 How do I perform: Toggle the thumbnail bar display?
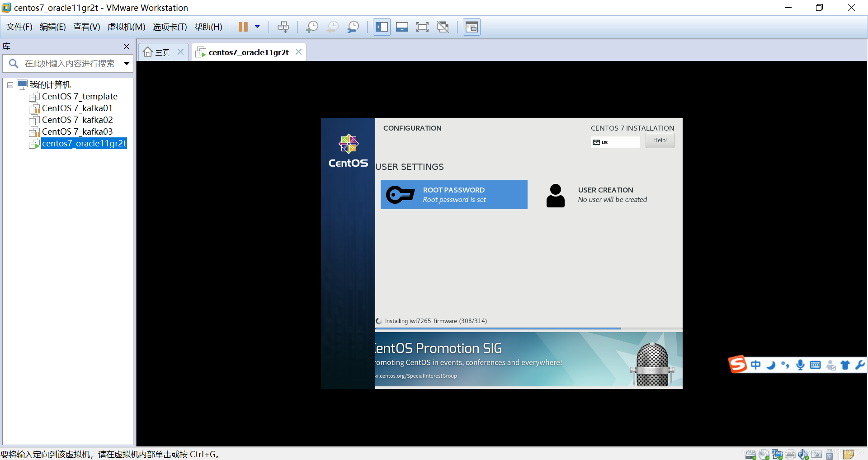pos(402,27)
